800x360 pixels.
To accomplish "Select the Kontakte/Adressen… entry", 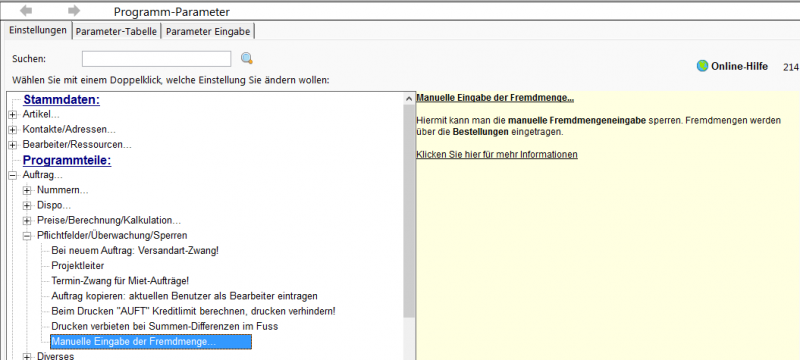I will coord(69,130).
